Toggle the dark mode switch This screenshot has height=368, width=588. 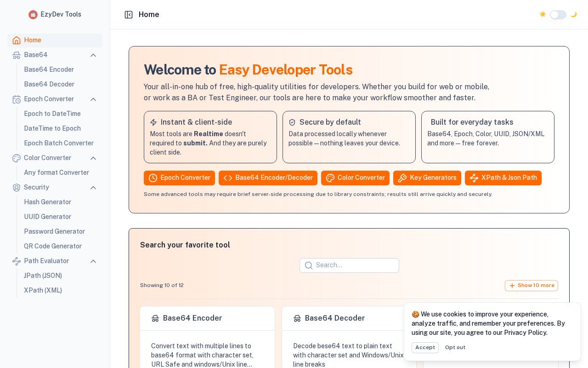click(x=558, y=15)
